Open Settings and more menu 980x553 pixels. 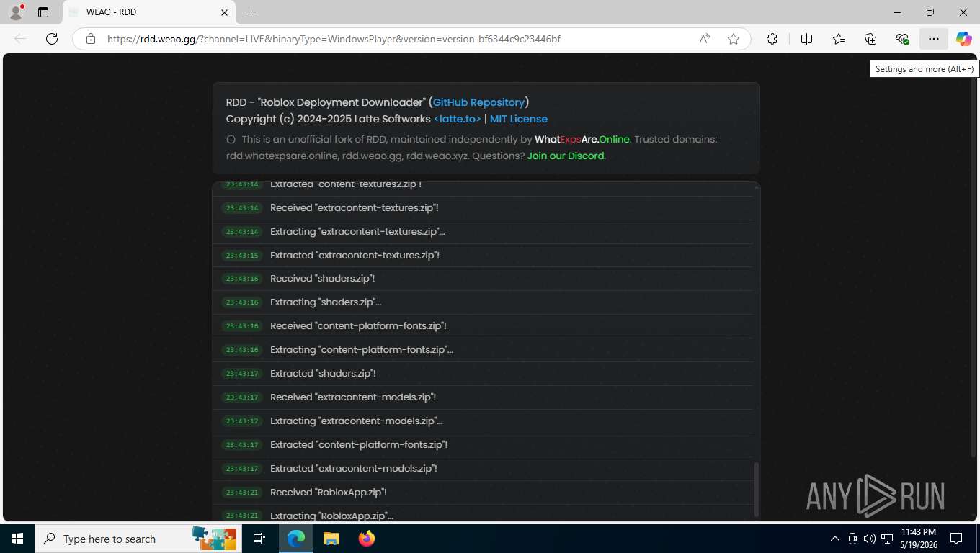[934, 39]
